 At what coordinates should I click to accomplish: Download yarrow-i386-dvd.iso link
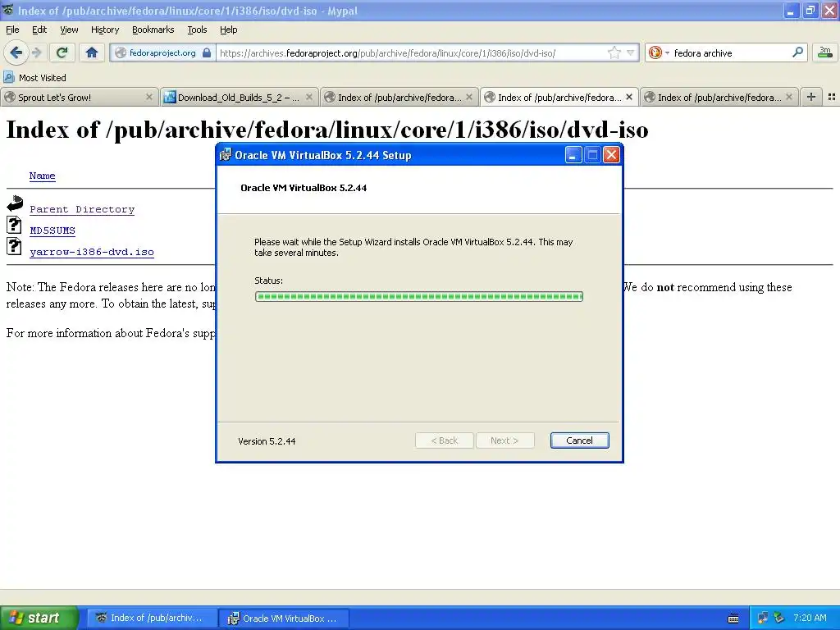coord(92,253)
